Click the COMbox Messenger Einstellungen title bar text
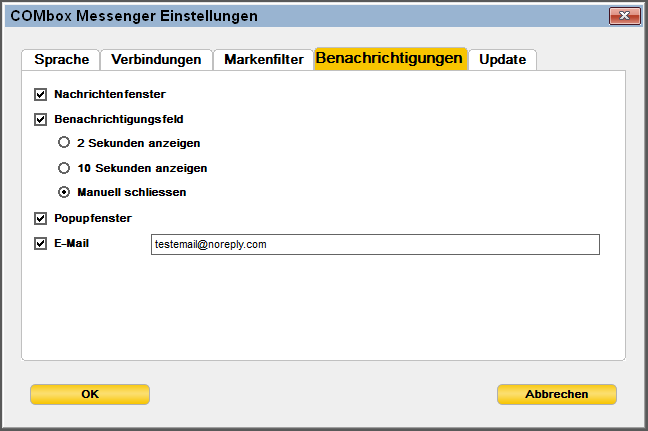The image size is (648, 431). pos(134,16)
